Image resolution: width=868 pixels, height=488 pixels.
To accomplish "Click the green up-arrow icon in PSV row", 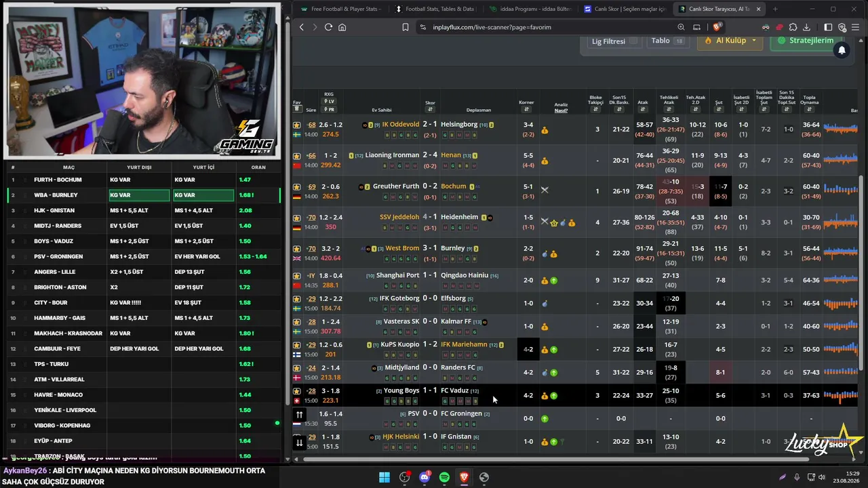I will click(545, 419).
